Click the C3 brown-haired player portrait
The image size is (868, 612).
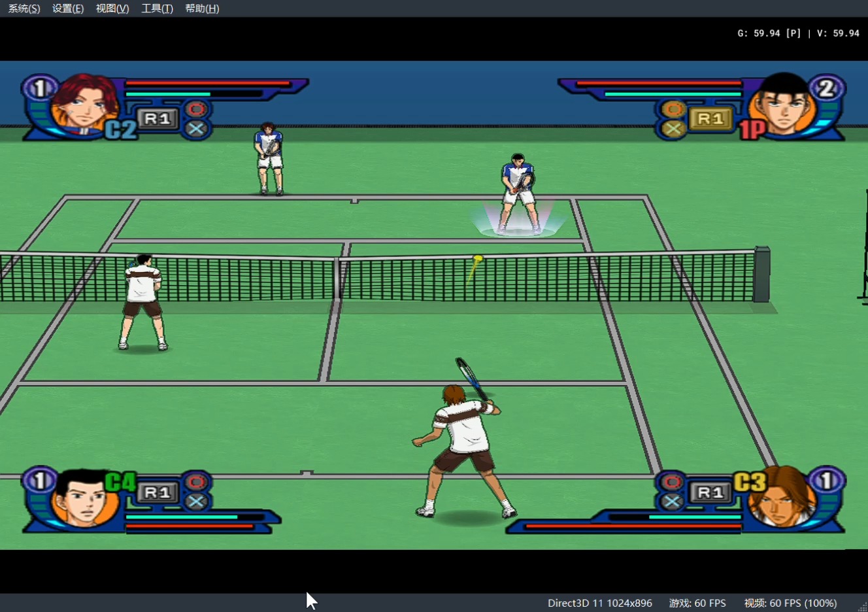click(x=782, y=497)
